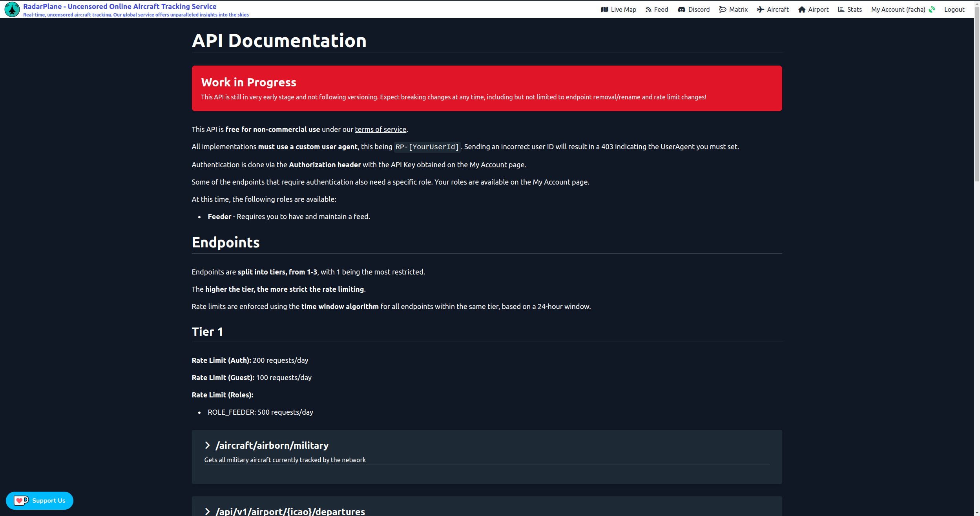Open the terms of service link
980x516 pixels.
[x=380, y=129]
